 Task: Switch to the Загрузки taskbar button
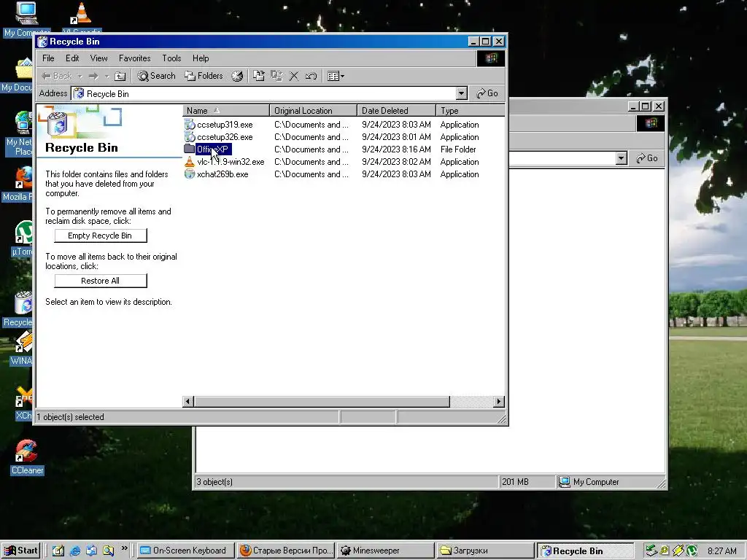(485, 551)
